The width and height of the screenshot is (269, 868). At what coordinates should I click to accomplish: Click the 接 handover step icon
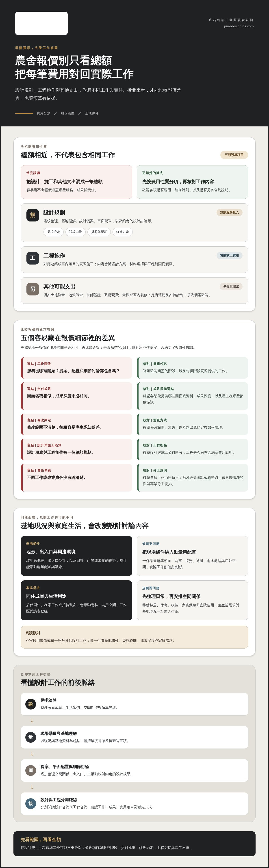click(31, 803)
